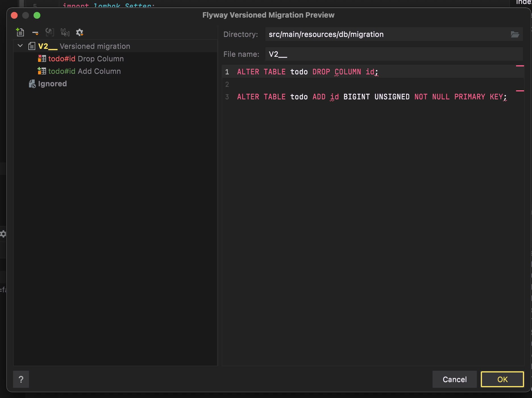The width and height of the screenshot is (532, 398).
Task: Click the green zoom window button
Action: (x=37, y=15)
